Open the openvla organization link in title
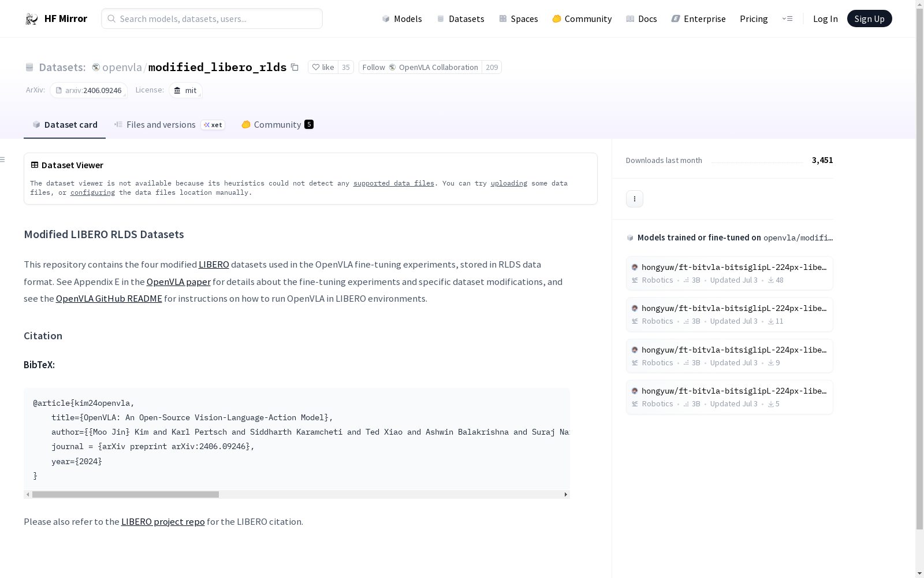Image resolution: width=924 pixels, height=578 pixels. coord(122,67)
